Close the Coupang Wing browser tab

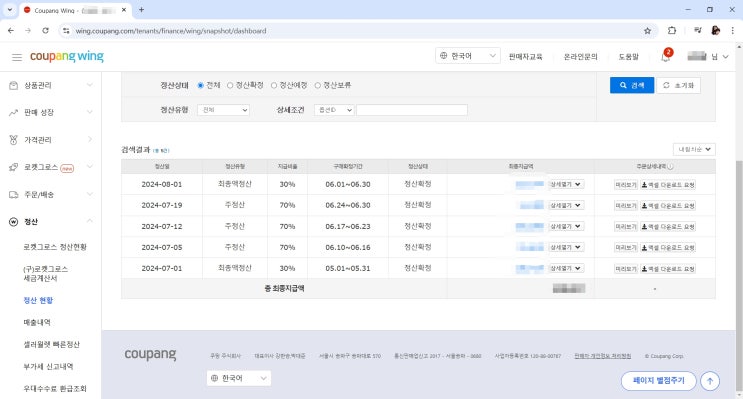click(124, 9)
